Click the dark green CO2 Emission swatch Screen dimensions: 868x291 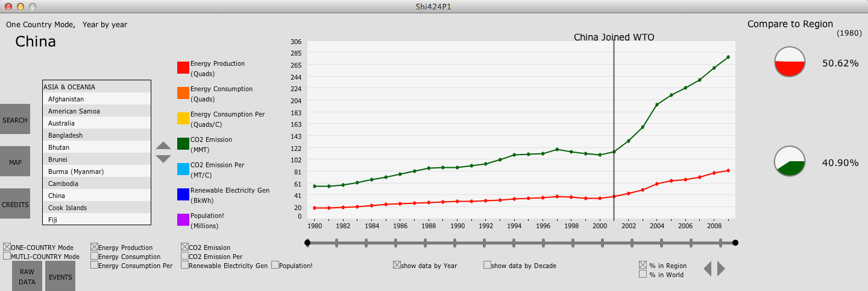pyautogui.click(x=183, y=144)
